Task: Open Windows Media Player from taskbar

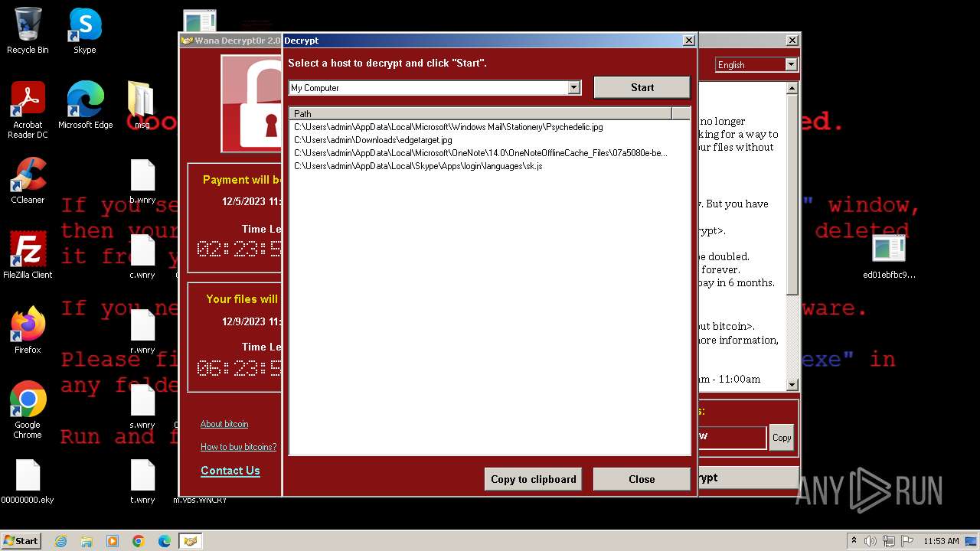Action: [x=113, y=541]
